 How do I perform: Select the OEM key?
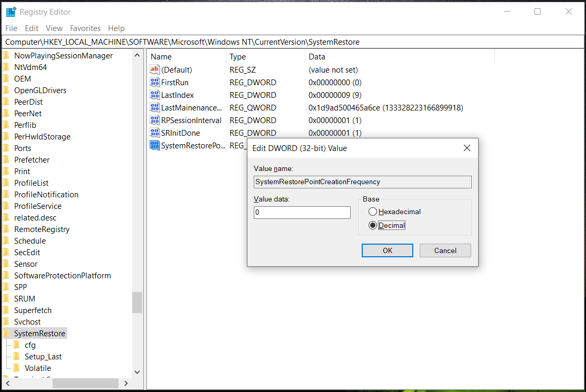click(23, 79)
